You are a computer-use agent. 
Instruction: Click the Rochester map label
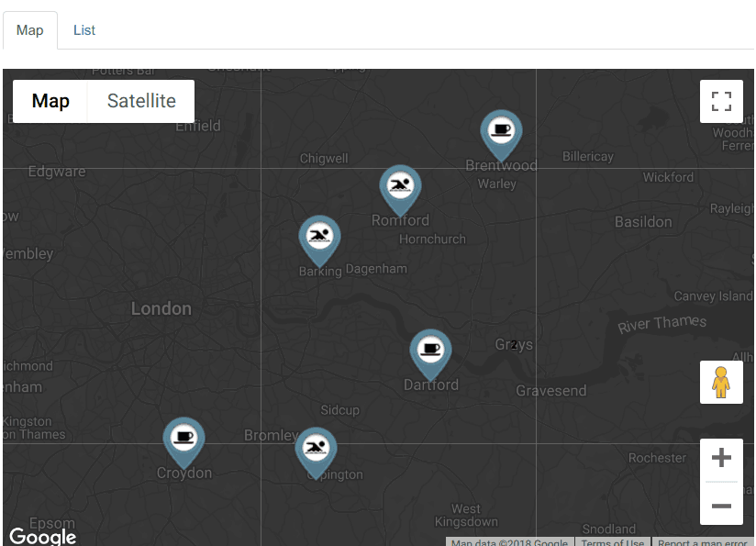pyautogui.click(x=657, y=458)
